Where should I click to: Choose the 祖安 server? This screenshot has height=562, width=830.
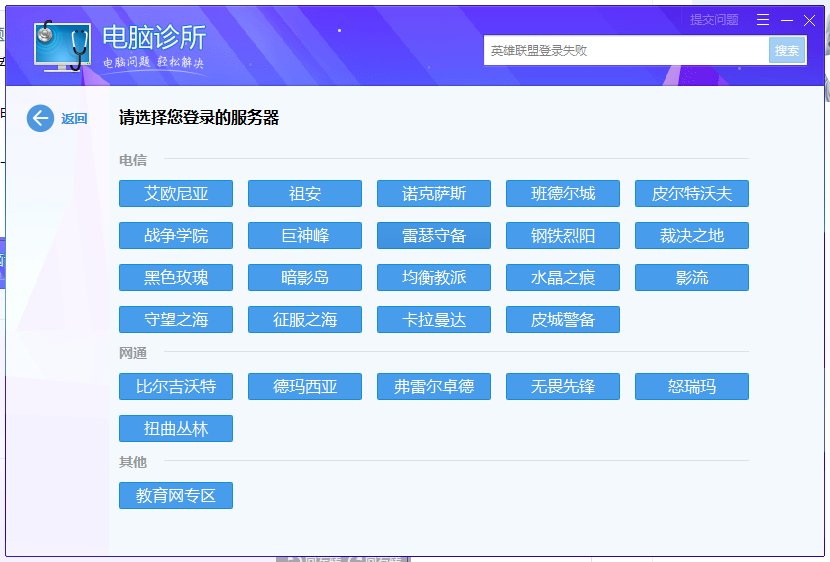[x=305, y=194]
